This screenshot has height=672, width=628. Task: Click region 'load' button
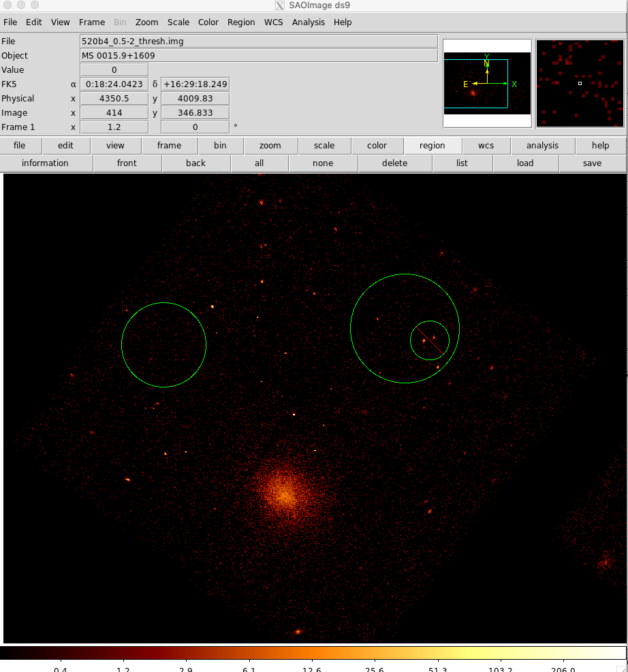524,163
